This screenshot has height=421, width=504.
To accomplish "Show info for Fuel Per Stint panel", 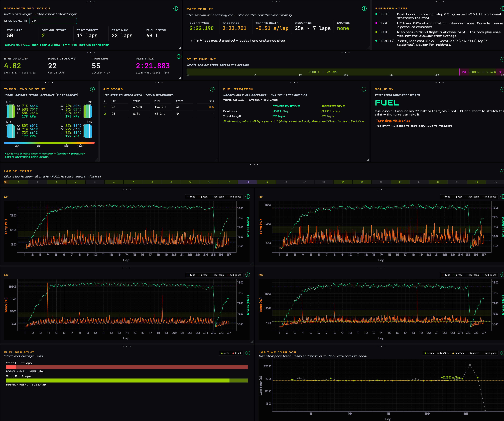I will coord(248,353).
